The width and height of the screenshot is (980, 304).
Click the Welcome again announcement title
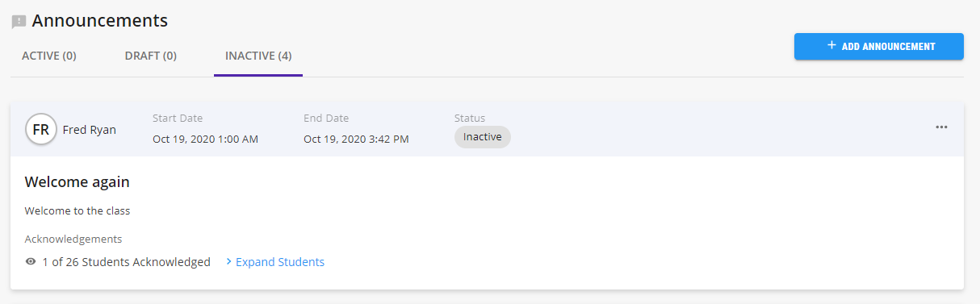pyautogui.click(x=77, y=182)
